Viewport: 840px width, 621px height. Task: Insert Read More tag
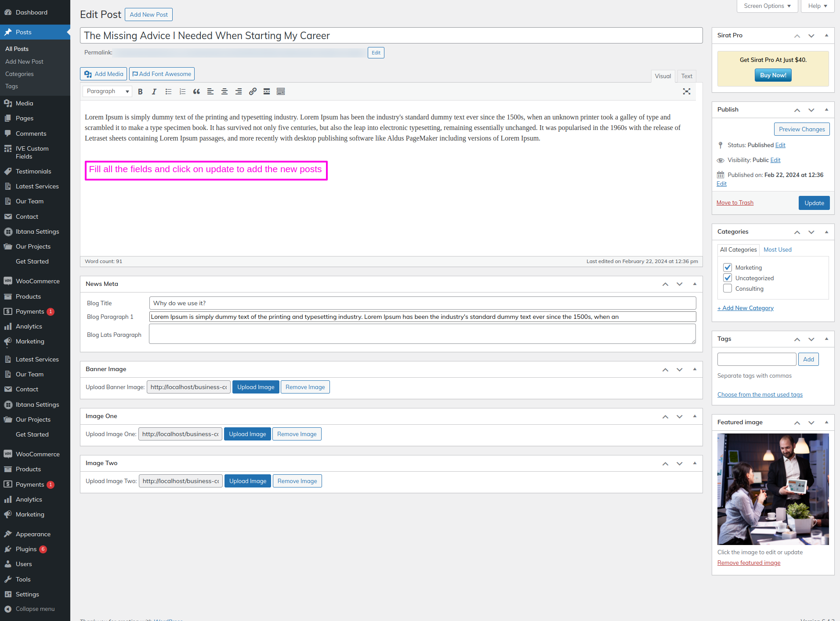click(x=267, y=91)
